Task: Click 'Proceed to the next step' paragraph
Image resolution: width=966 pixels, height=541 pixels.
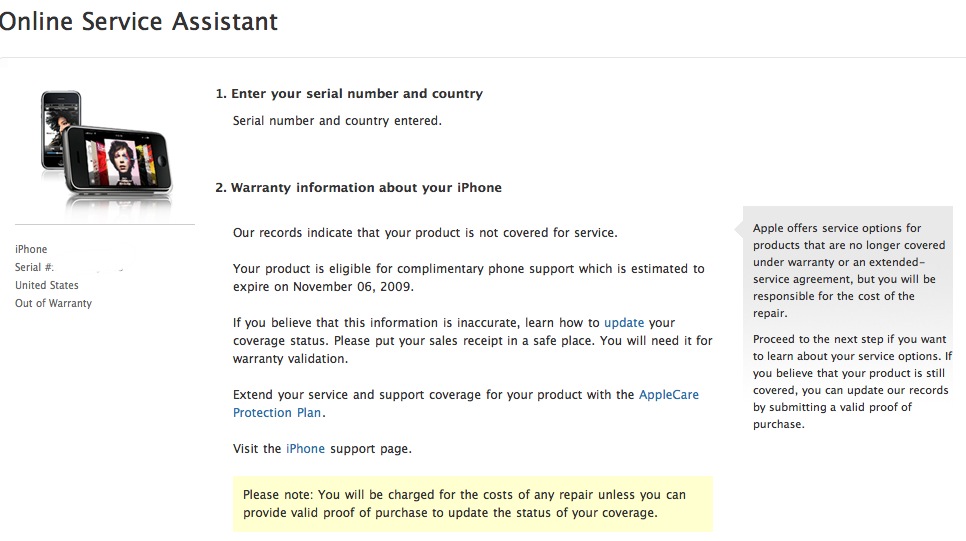Action: tap(850, 381)
